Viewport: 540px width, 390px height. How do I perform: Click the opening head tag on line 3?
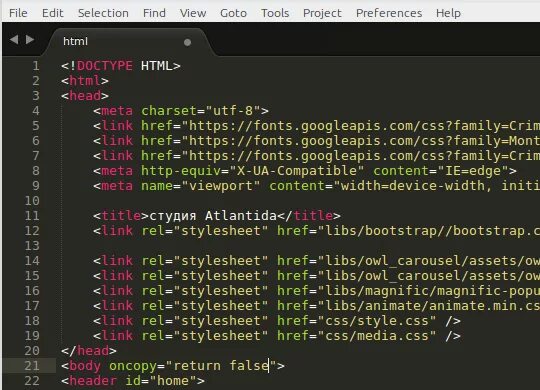tap(85, 95)
